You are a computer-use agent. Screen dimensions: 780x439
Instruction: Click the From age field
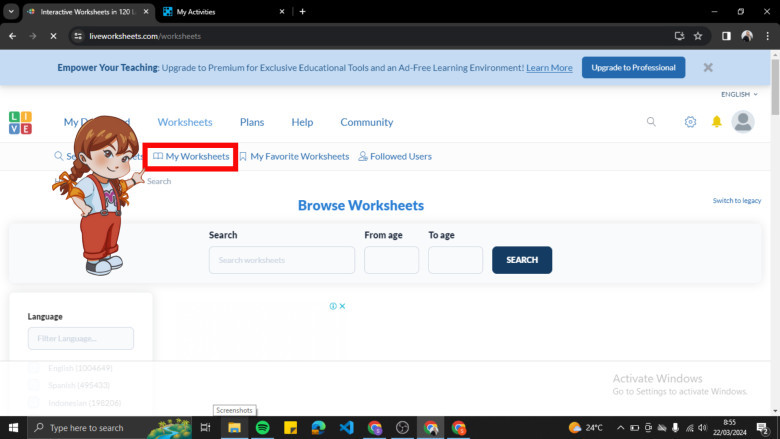point(391,260)
